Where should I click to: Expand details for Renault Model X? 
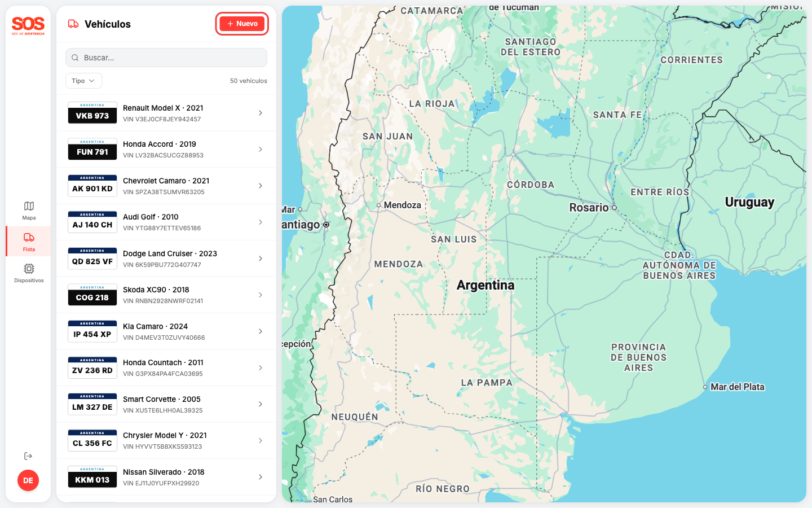click(x=260, y=113)
